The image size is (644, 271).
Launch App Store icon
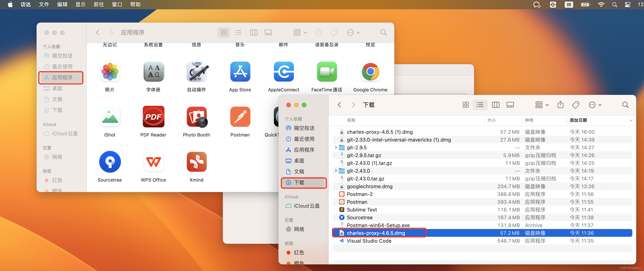click(x=240, y=72)
